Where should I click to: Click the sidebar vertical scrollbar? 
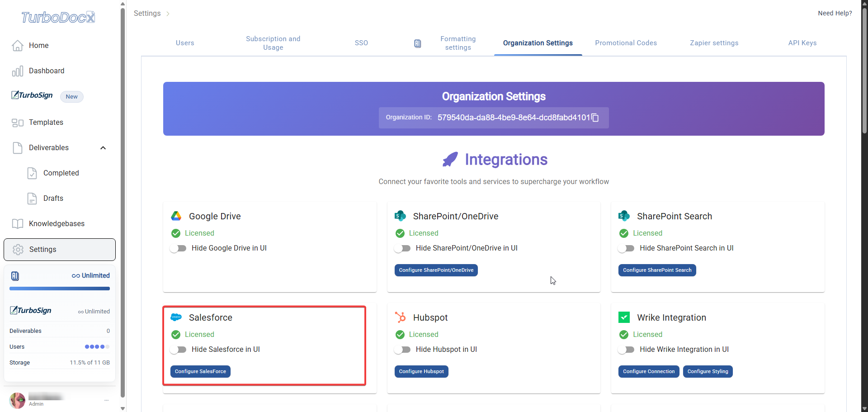(x=123, y=203)
